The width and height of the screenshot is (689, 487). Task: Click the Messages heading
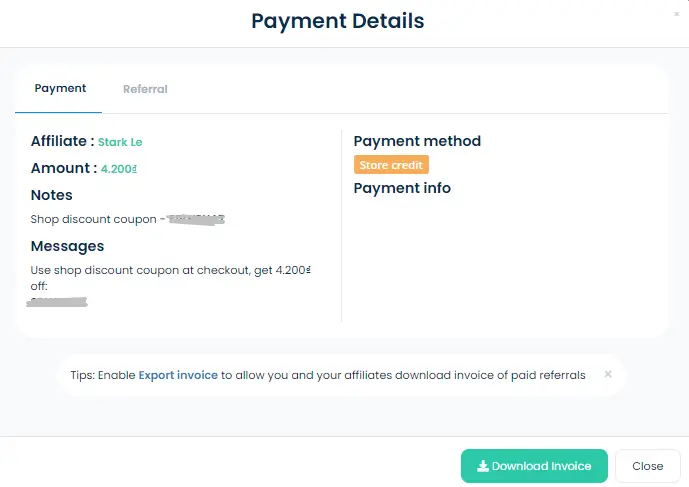67,246
